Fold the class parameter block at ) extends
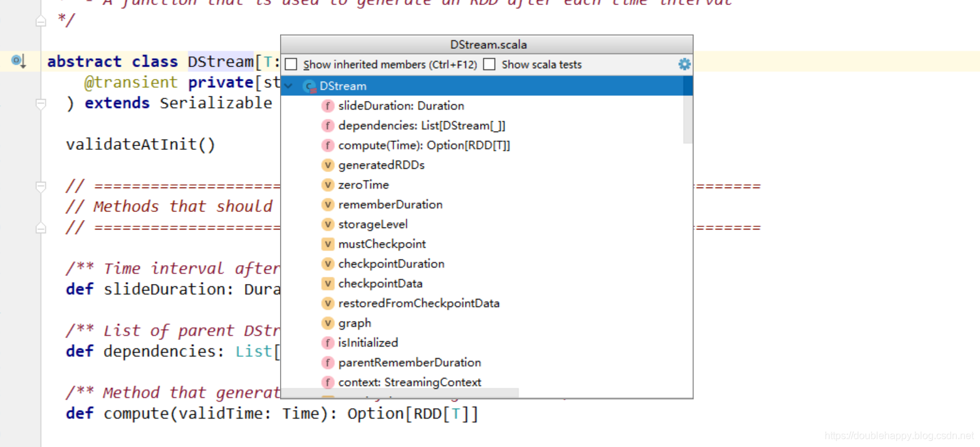The image size is (980, 447). pyautogui.click(x=41, y=103)
